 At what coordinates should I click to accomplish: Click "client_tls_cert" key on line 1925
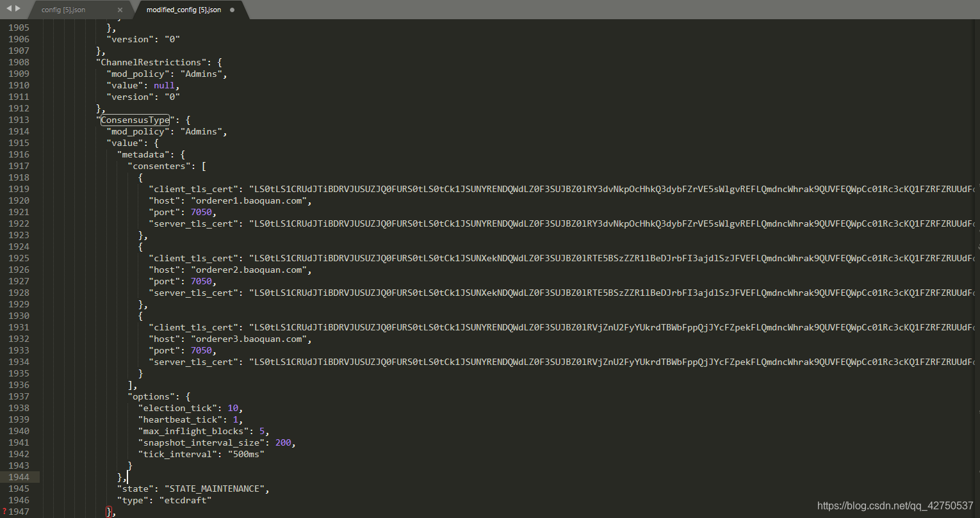coord(193,258)
